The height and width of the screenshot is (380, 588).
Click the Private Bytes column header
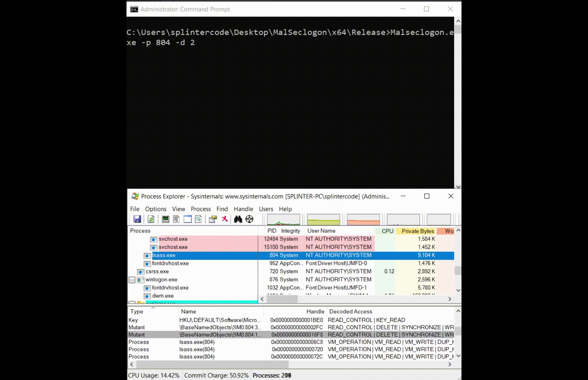[x=418, y=231]
